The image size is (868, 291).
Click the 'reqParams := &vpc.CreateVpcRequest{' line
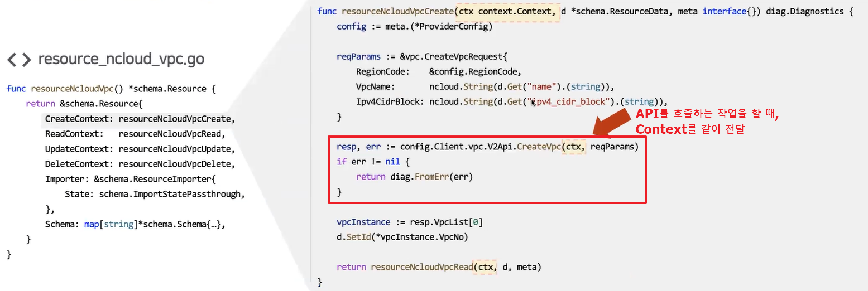[x=422, y=56]
